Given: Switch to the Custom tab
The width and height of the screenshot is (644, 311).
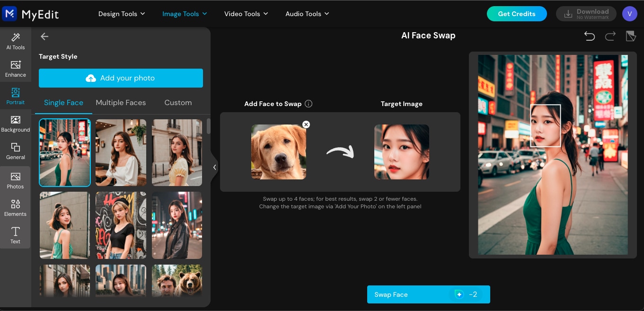Looking at the screenshot, I should [178, 103].
